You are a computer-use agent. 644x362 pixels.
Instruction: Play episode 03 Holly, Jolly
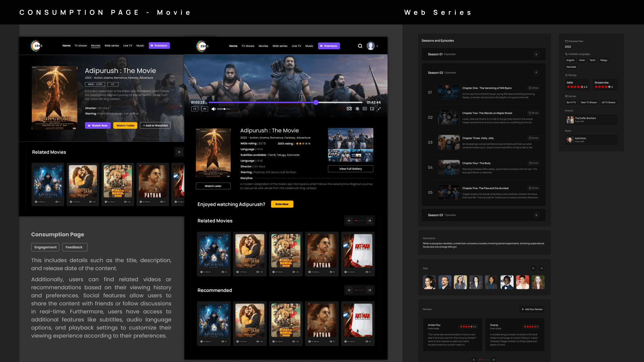pos(449,142)
